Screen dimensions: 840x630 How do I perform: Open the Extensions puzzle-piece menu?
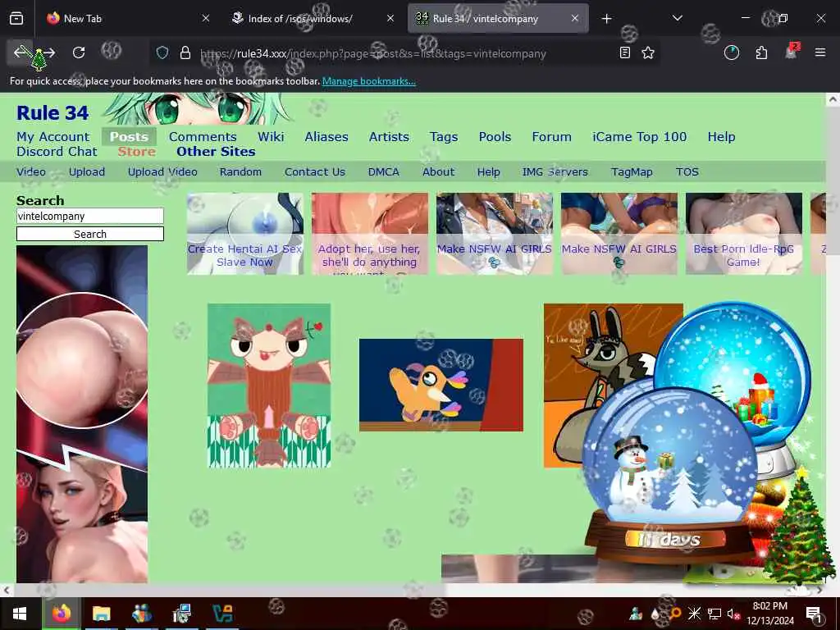point(761,52)
